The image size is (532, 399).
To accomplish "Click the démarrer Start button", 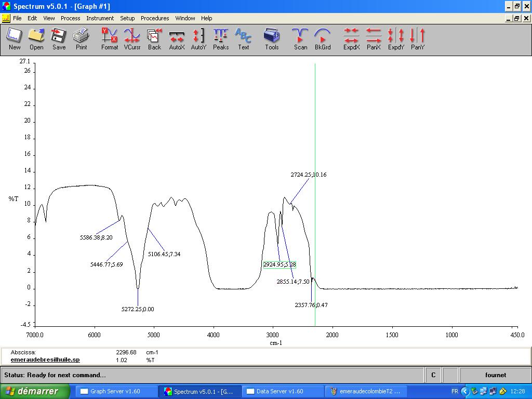I will tap(35, 391).
